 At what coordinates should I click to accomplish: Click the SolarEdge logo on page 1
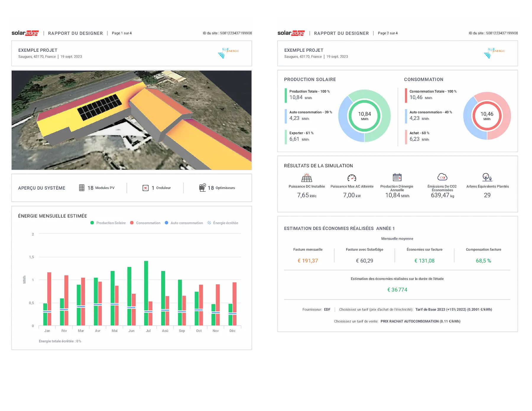25,33
